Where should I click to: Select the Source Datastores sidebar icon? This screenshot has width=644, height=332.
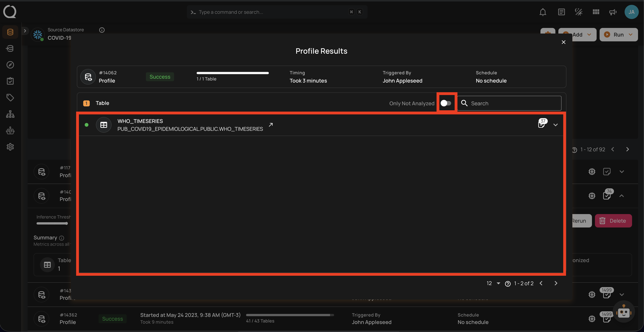10,32
